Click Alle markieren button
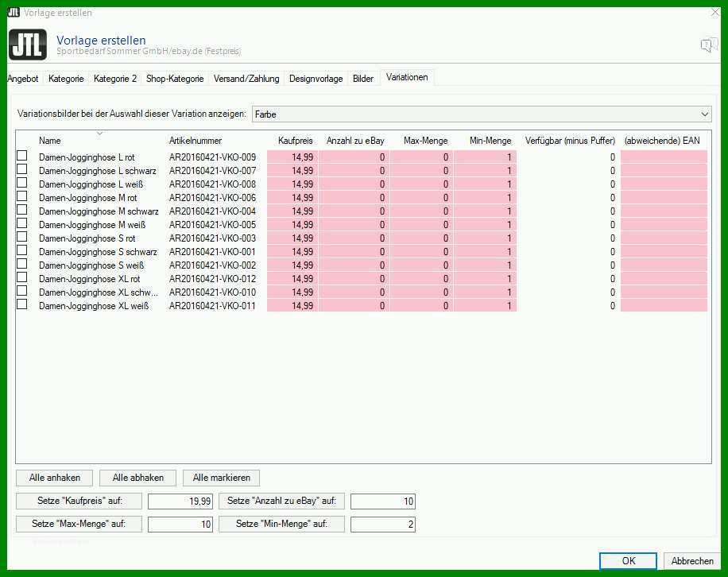Image resolution: width=728 pixels, height=577 pixels. [x=222, y=478]
